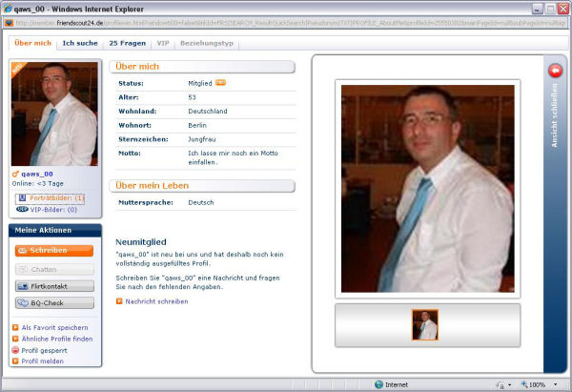Click the browser address bar URL

pyautogui.click(x=291, y=23)
